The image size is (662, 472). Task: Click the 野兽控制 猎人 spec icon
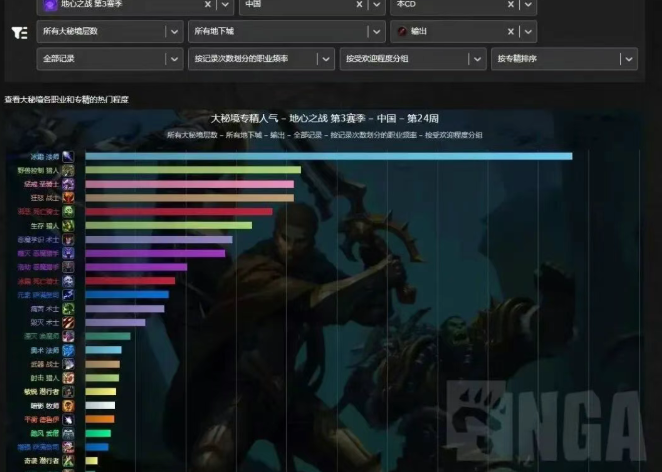[x=68, y=170]
